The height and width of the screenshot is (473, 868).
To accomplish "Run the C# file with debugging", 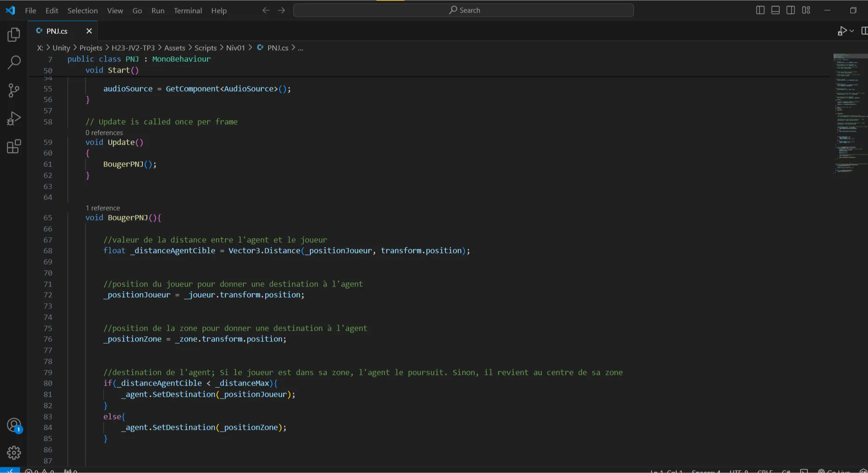I will point(842,31).
